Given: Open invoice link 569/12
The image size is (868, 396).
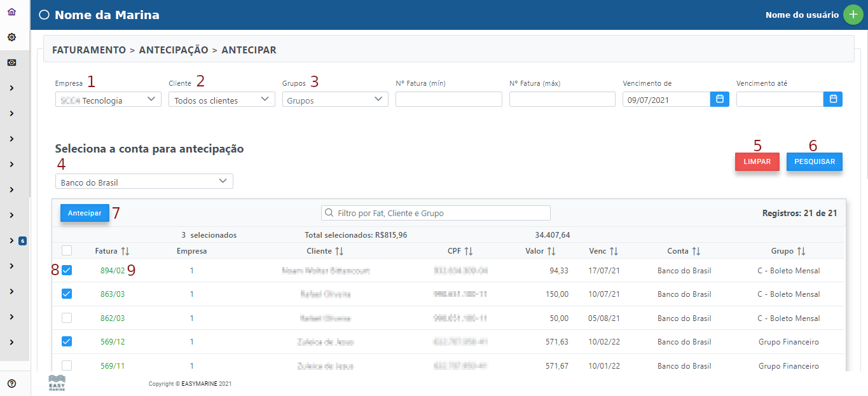Looking at the screenshot, I should pyautogui.click(x=113, y=342).
